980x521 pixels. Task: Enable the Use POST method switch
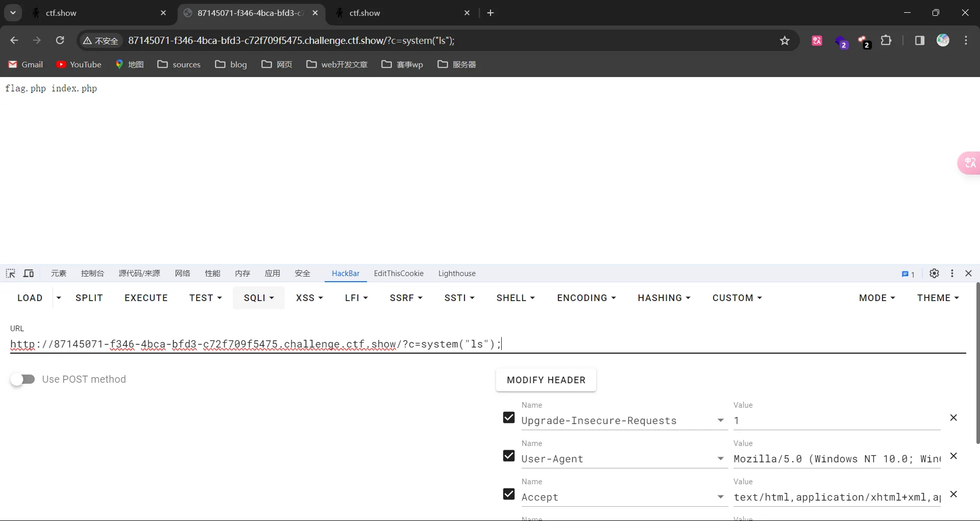22,379
